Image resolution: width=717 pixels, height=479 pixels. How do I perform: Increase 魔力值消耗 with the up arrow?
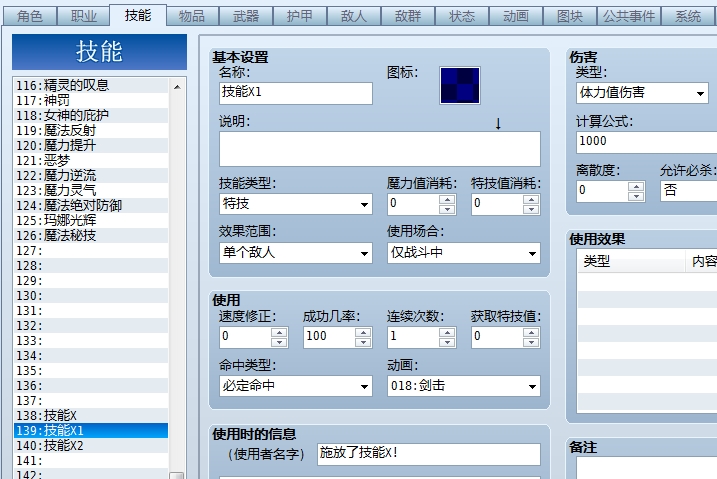[x=447, y=199]
